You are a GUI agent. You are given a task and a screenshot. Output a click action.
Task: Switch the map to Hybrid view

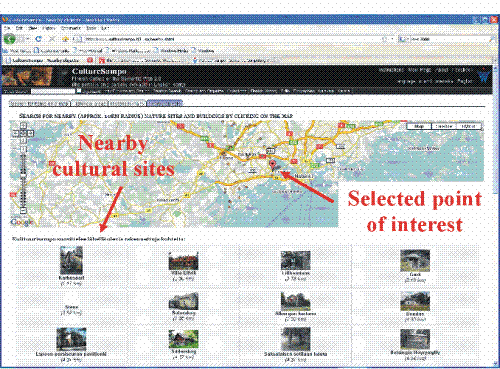(469, 126)
